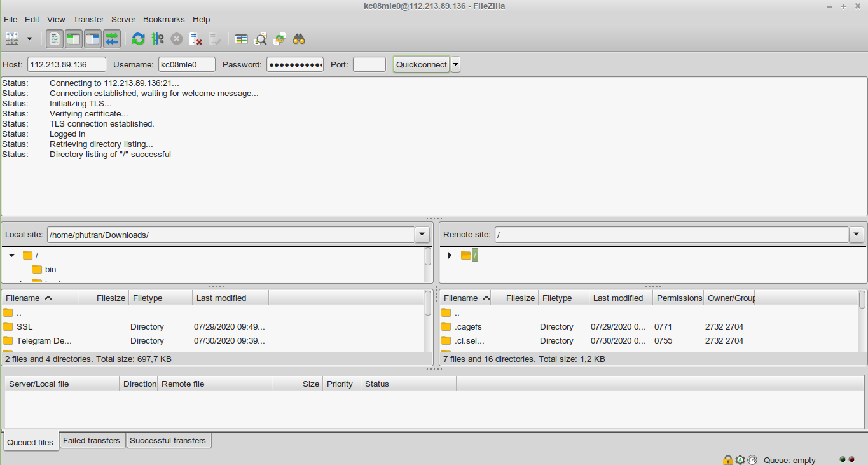This screenshot has width=868, height=465.
Task: Click the Port input field
Action: [x=369, y=64]
